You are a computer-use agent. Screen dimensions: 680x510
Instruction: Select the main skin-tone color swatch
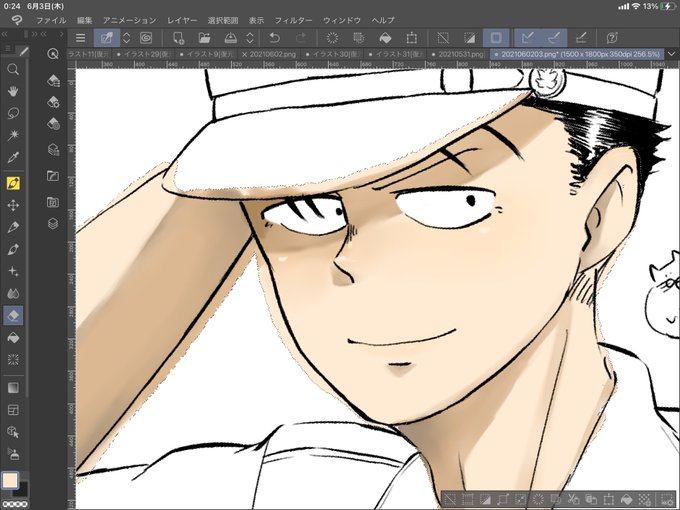click(10, 481)
